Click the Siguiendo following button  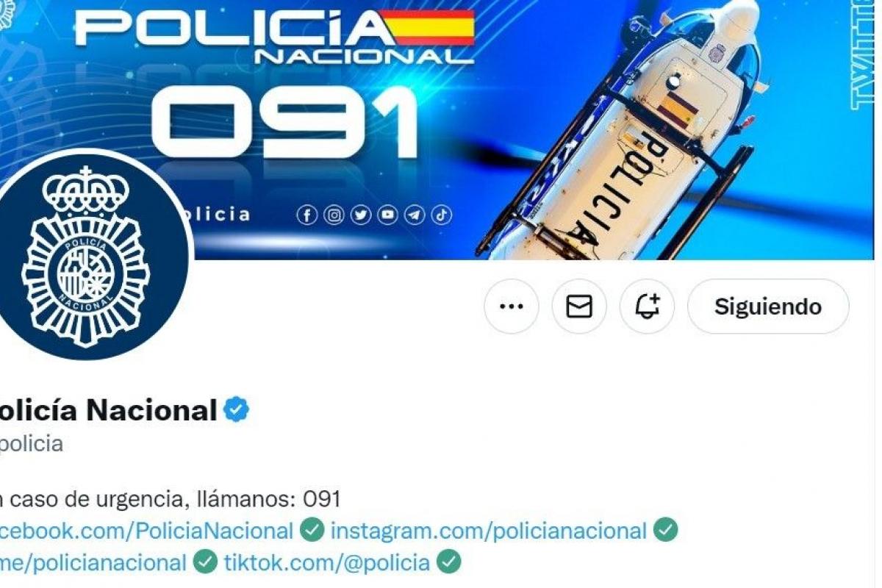pyautogui.click(x=768, y=306)
